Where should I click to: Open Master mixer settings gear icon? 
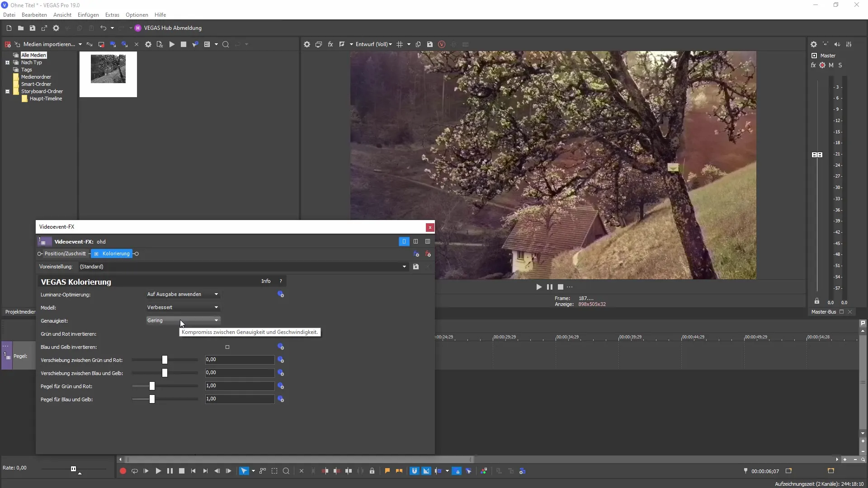814,44
